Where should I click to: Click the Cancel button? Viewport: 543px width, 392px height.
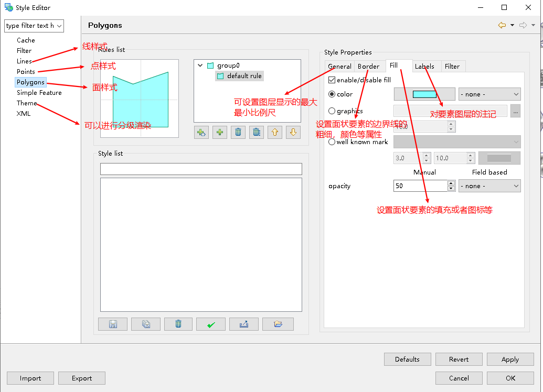(x=459, y=378)
